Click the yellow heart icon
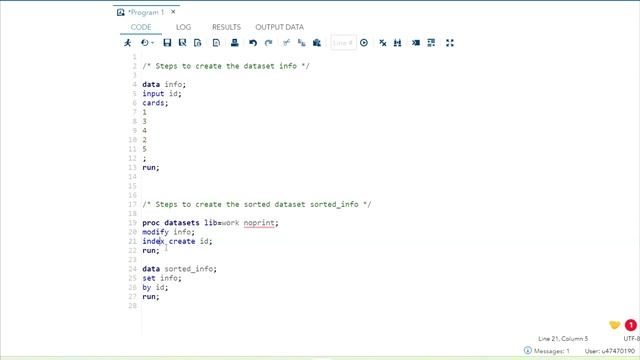640x360 pixels. tap(615, 325)
